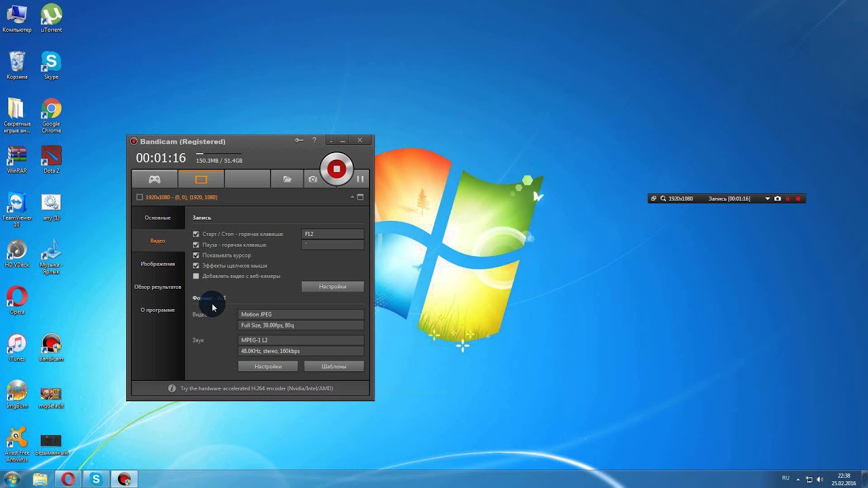The height and width of the screenshot is (488, 868).
Task: Collapse the panel with small up arrow
Action: (x=352, y=197)
